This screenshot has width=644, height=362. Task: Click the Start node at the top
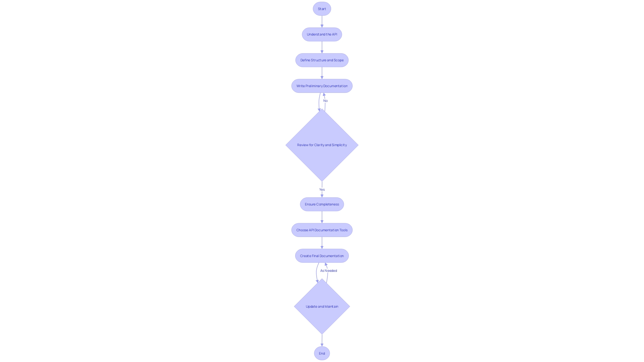click(x=322, y=8)
